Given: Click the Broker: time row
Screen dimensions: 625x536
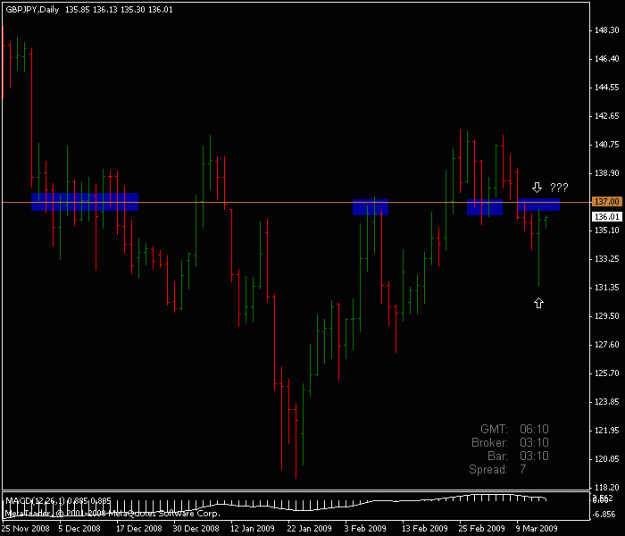Looking at the screenshot, I should coord(510,443).
